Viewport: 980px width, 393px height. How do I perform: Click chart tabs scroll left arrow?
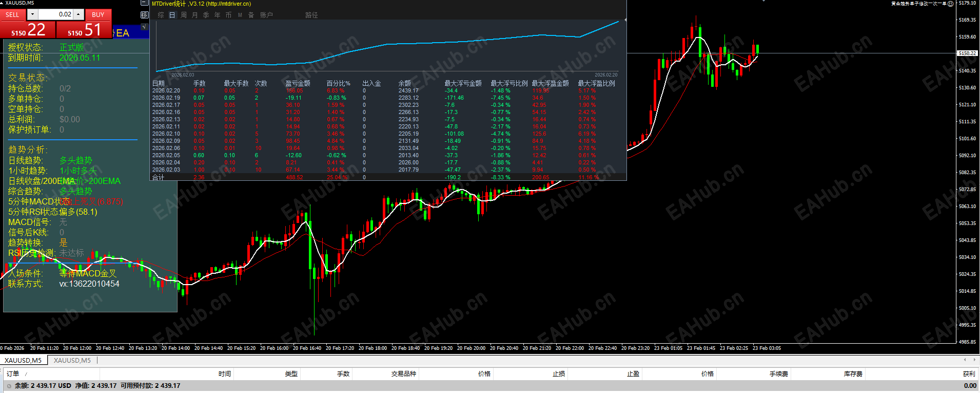tap(965, 360)
